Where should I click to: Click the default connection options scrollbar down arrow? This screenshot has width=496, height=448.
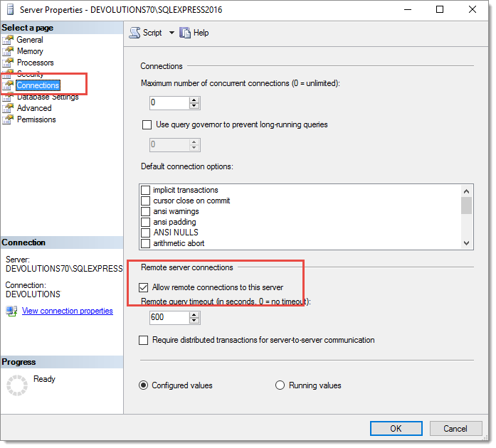tap(467, 243)
